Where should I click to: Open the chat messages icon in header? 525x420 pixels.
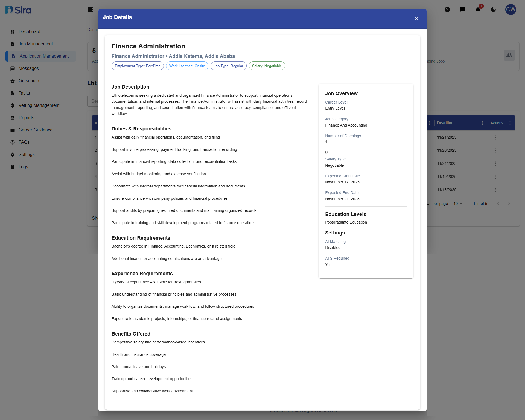point(463,10)
